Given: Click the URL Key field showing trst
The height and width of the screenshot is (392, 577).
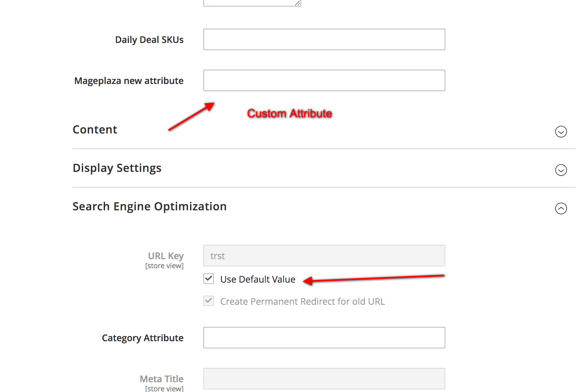Looking at the screenshot, I should tap(324, 256).
